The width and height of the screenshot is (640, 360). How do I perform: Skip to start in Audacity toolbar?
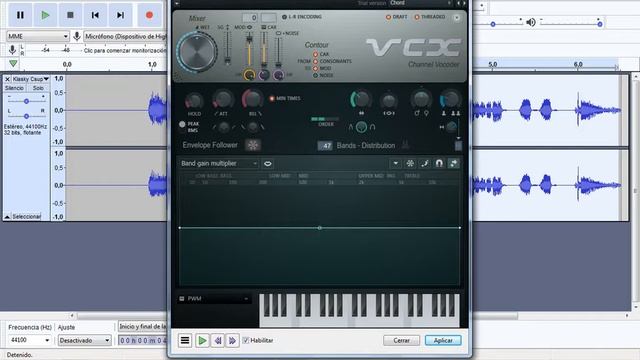coord(95,15)
